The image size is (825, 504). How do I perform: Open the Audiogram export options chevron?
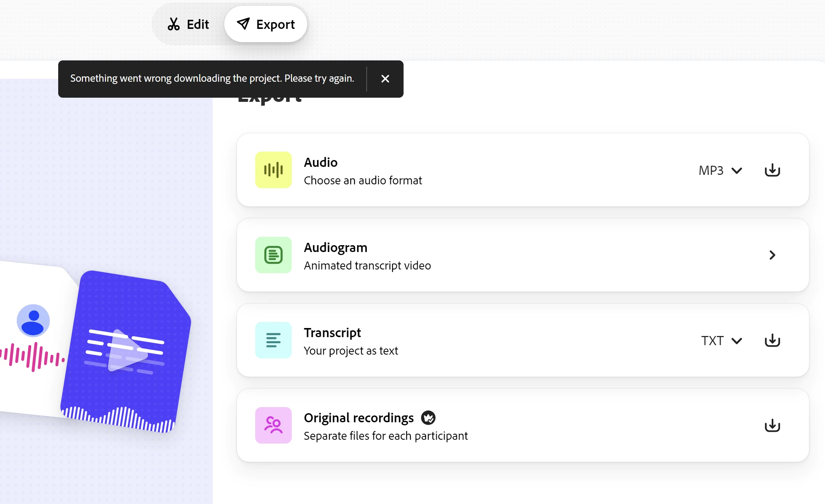[772, 255]
